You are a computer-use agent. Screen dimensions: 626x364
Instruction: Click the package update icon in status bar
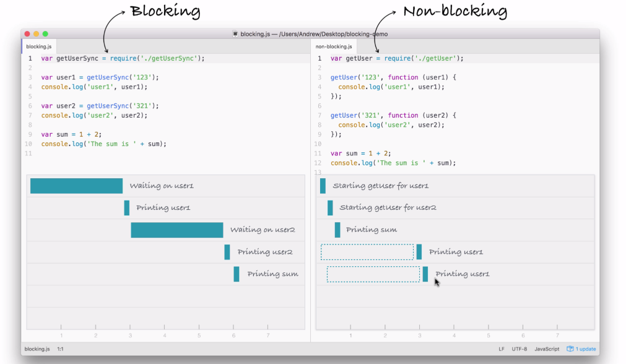570,349
